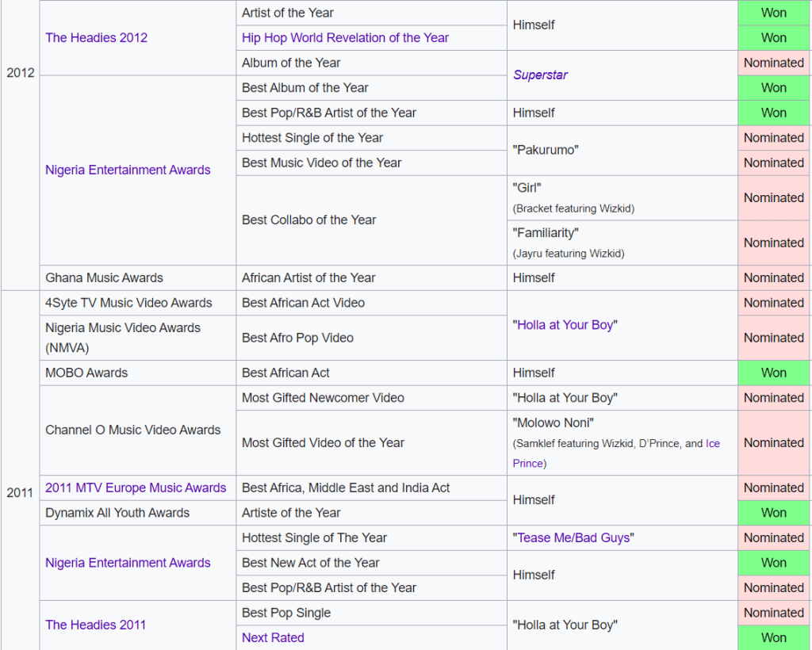Viewport: 812px width, 650px height.
Task: Go to The Headies 2011 page
Action: [95, 625]
